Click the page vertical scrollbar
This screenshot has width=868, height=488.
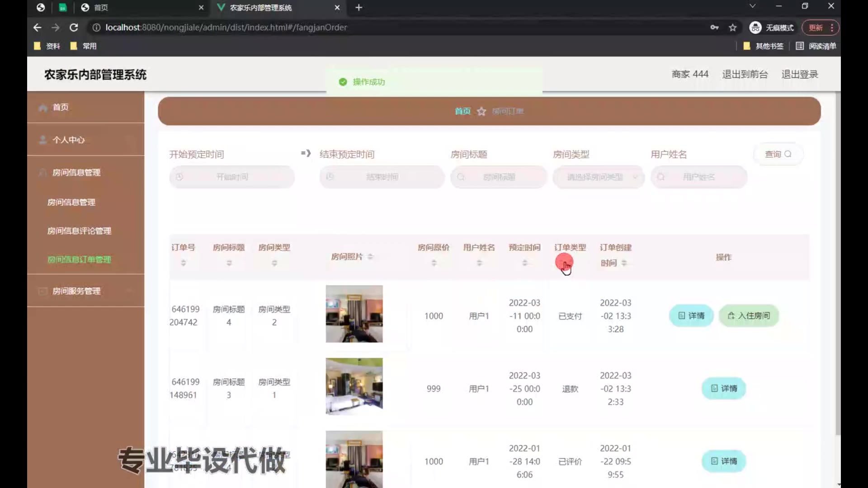tap(838, 264)
